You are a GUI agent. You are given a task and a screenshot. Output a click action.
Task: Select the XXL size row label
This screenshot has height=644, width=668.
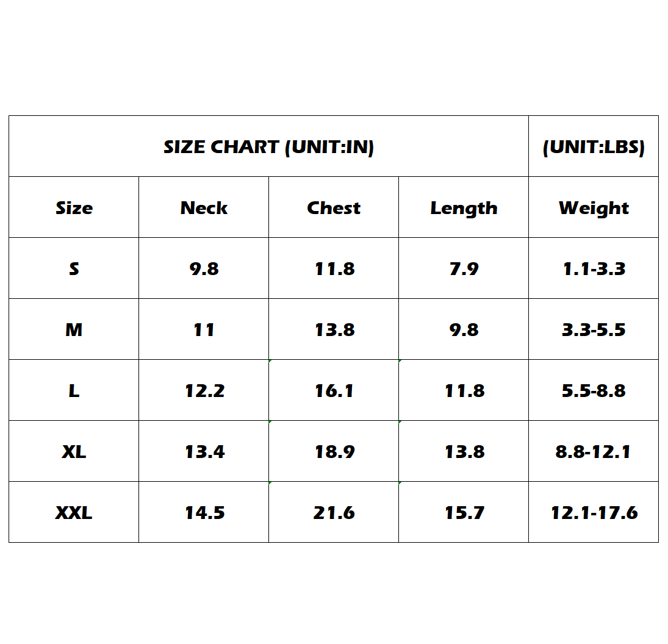point(74,512)
